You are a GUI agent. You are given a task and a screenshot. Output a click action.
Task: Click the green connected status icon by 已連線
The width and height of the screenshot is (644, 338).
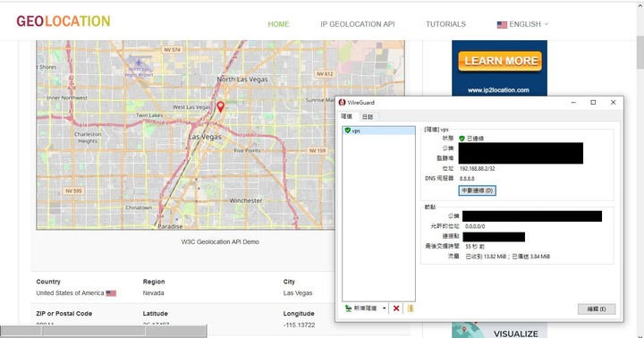(462, 139)
